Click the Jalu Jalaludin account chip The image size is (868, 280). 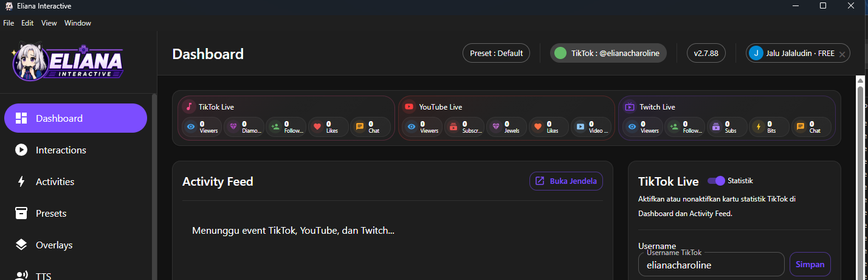(797, 53)
